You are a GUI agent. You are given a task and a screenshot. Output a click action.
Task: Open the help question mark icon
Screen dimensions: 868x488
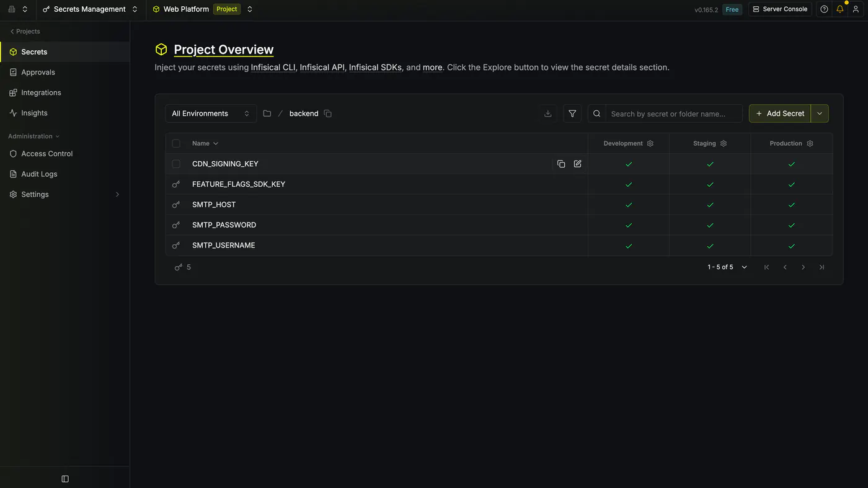coord(824,9)
